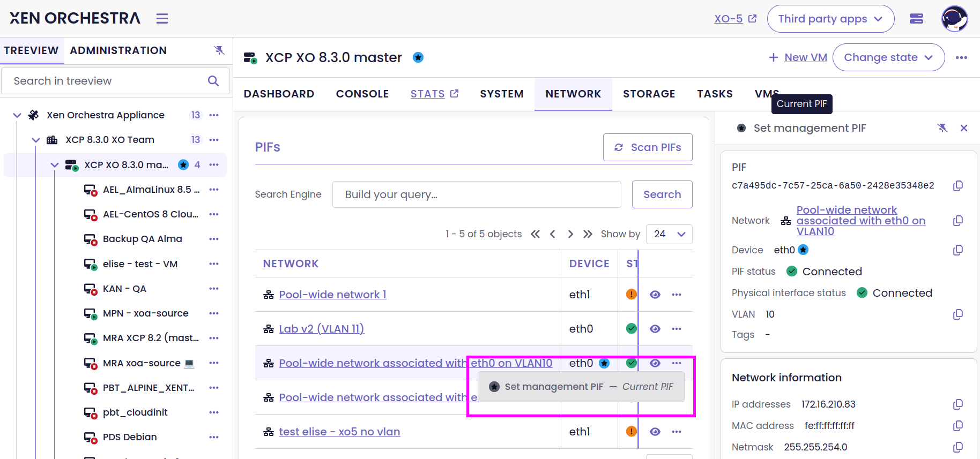Open the Lab v2 (VLAN 11) link

coord(322,329)
